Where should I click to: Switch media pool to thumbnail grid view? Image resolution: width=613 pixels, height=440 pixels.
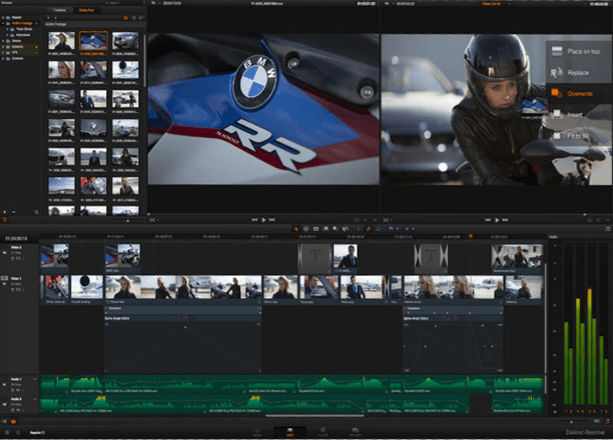click(x=126, y=18)
